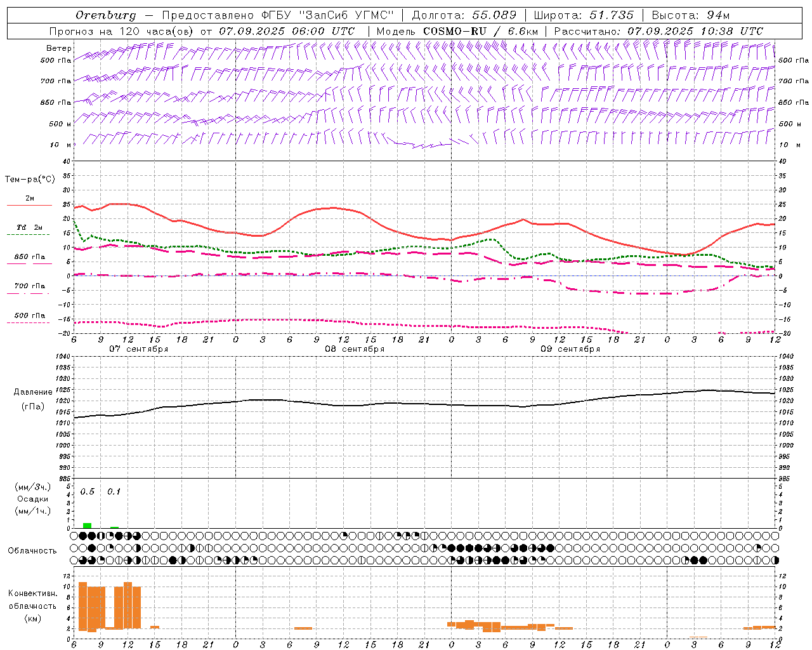The height and width of the screenshot is (650, 812).
Task: Select the "Широта: 51.735" latitude value
Action: tap(584, 15)
